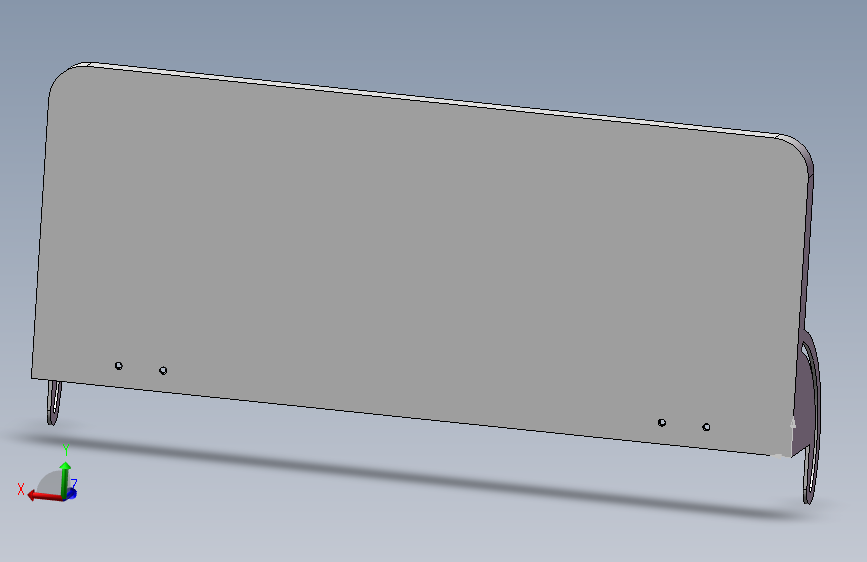
Task: Click the red X axis arrow of the triad
Action: pyautogui.click(x=44, y=496)
